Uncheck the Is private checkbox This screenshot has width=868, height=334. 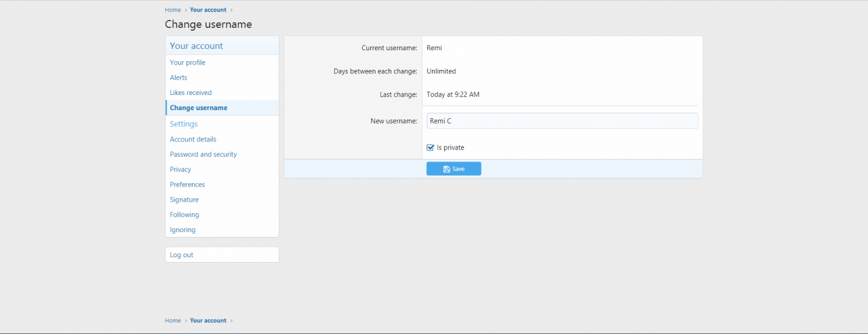tap(431, 147)
